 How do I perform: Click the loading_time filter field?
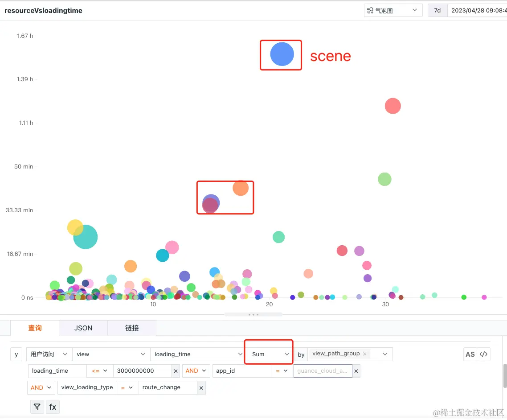pos(57,371)
